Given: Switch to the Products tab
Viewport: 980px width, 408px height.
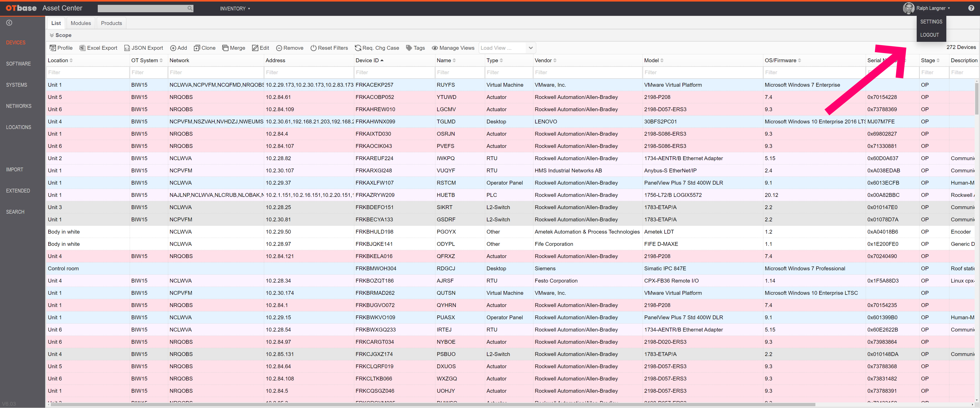Looking at the screenshot, I should coord(112,23).
